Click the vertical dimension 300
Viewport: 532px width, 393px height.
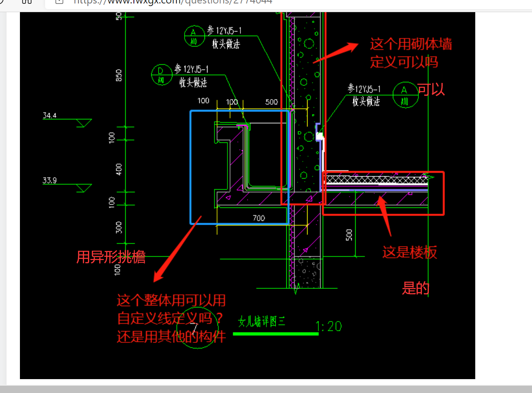tap(119, 227)
